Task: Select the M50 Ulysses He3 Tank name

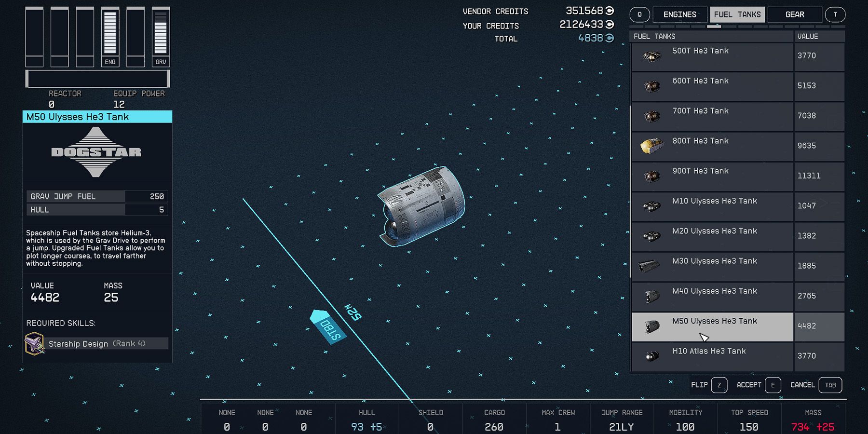Action: click(715, 321)
